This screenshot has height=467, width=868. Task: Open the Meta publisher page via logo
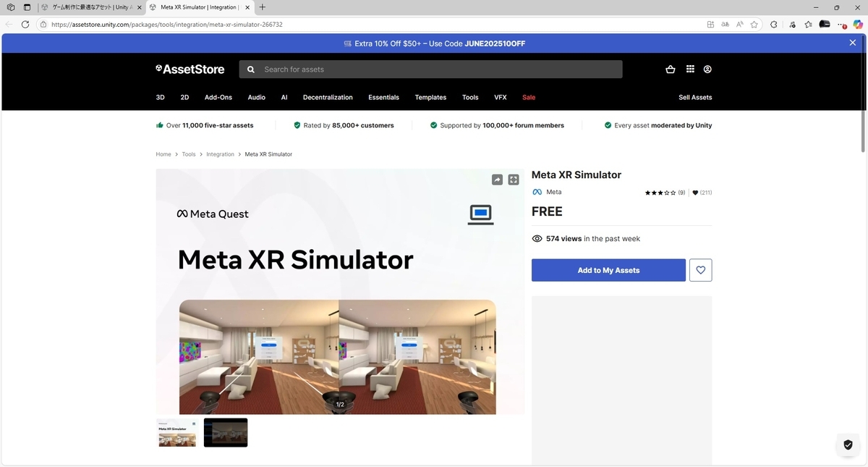click(537, 191)
